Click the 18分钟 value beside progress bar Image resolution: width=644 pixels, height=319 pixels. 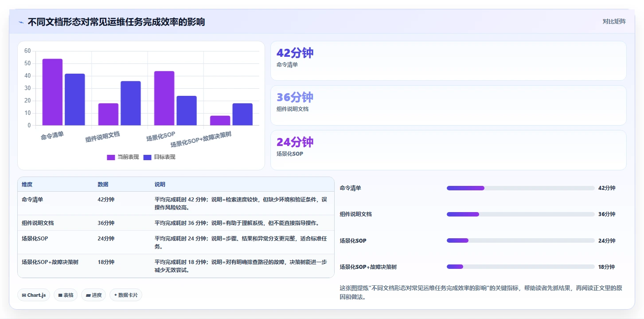[x=607, y=267]
